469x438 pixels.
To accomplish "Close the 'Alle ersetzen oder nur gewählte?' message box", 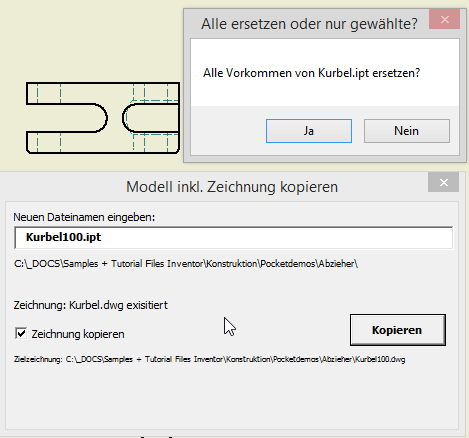I will [445, 20].
